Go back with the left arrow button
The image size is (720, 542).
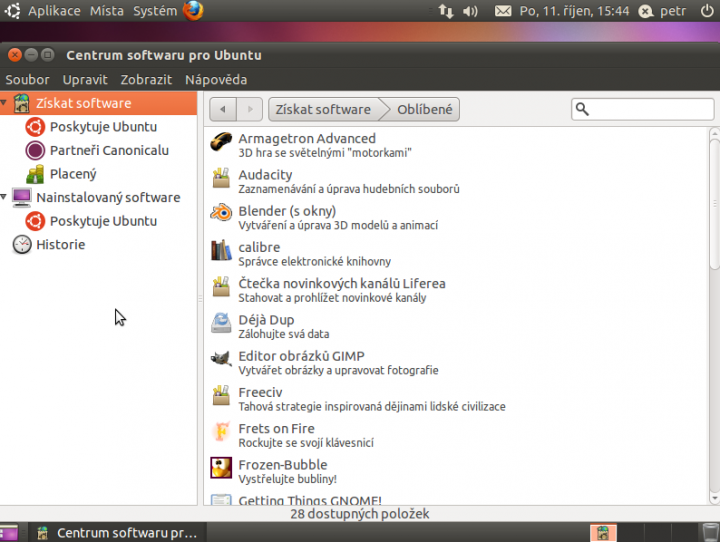coord(223,109)
